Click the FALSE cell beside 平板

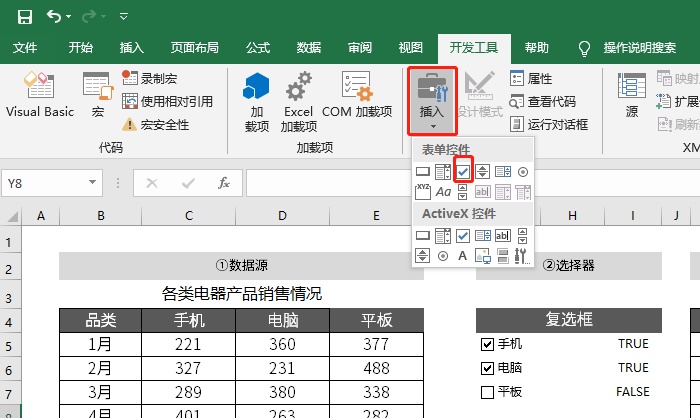tap(633, 392)
